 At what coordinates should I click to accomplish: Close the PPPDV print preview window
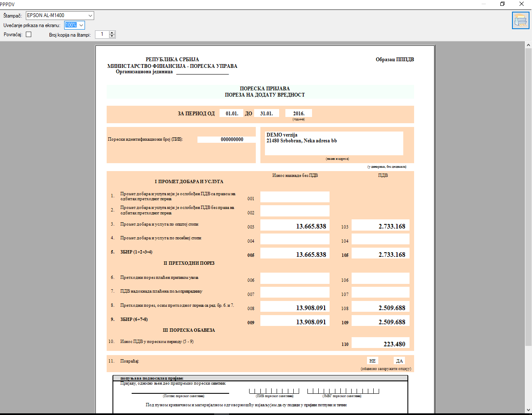click(522, 4)
